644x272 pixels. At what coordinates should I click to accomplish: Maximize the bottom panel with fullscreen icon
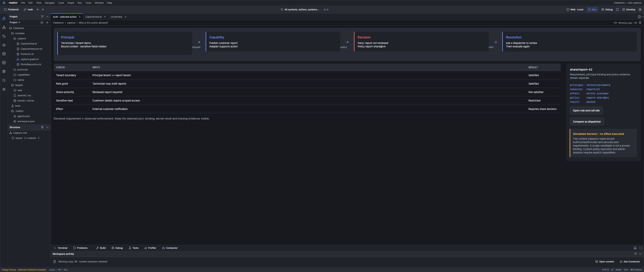[641, 248]
